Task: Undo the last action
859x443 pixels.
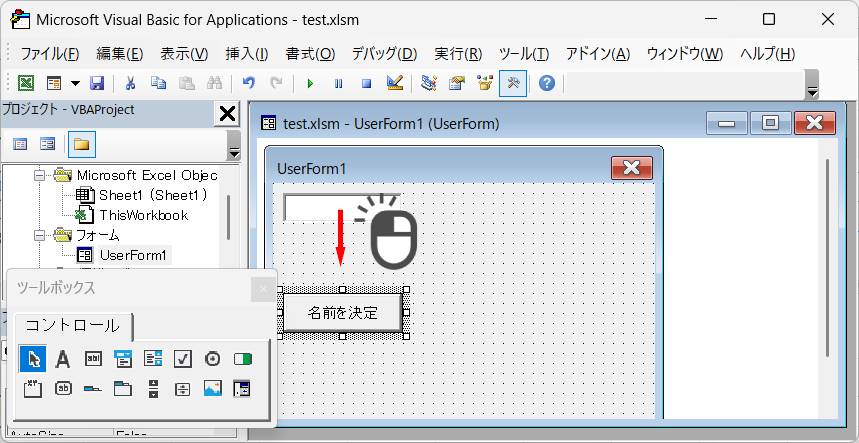Action: click(249, 83)
